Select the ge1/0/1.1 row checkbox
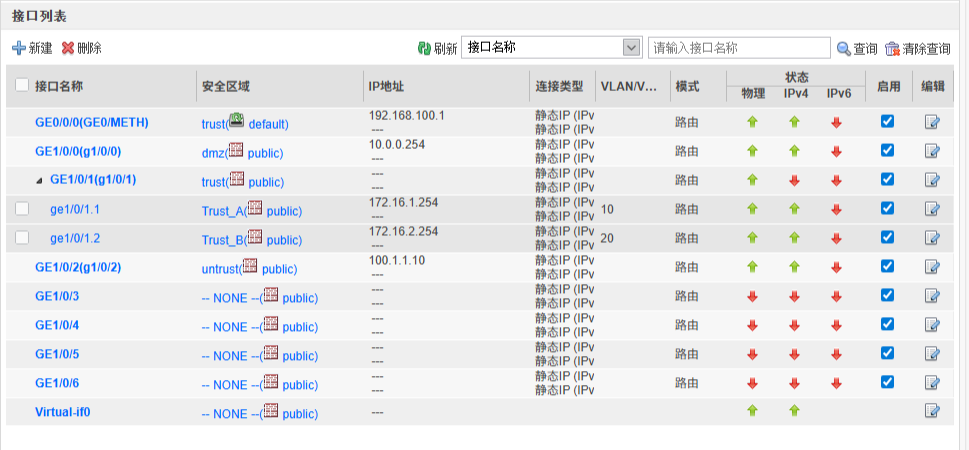This screenshot has width=969, height=450. click(22, 209)
